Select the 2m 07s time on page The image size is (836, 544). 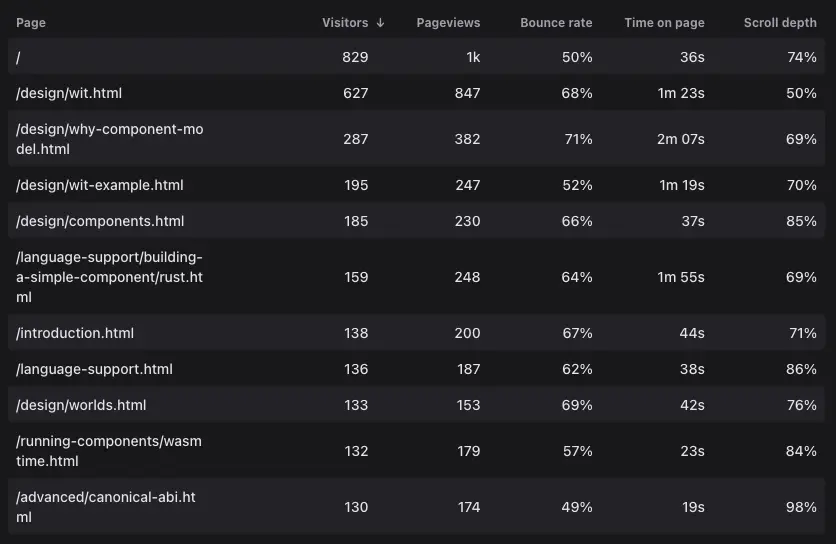click(x=681, y=139)
